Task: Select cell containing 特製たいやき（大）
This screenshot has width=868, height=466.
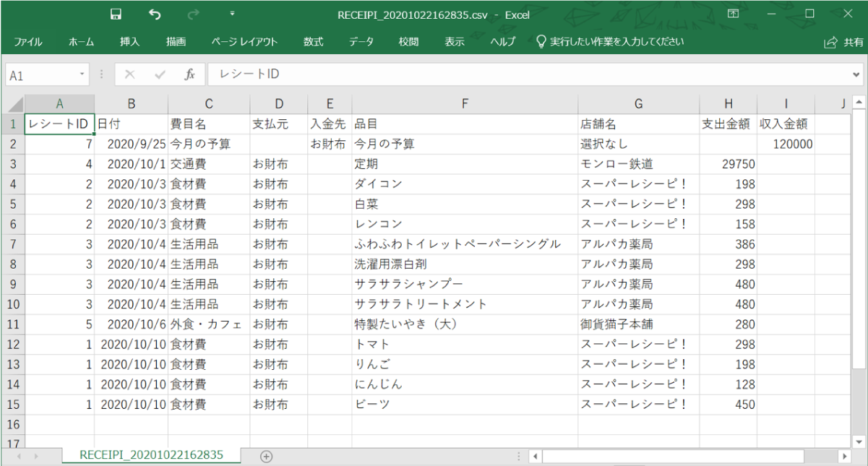Action: click(465, 324)
